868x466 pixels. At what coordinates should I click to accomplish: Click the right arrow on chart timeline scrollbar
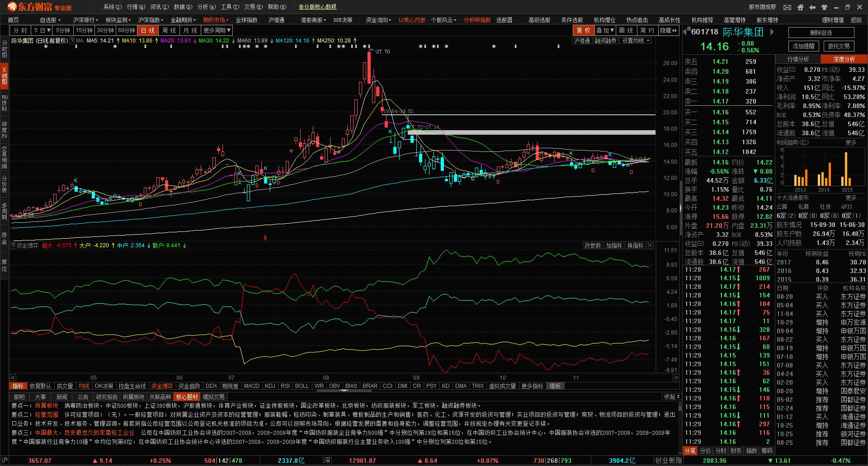click(x=676, y=377)
